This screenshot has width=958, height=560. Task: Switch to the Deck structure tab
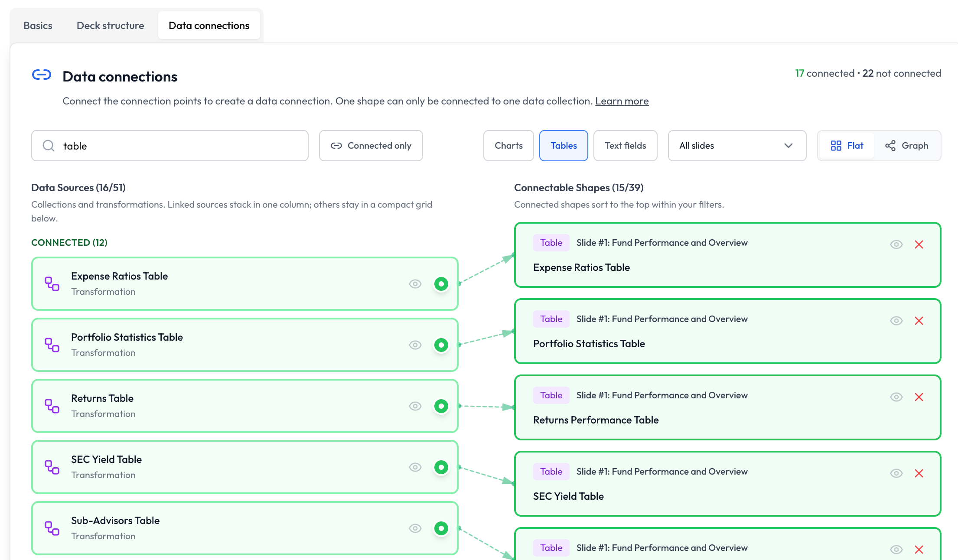(x=111, y=26)
